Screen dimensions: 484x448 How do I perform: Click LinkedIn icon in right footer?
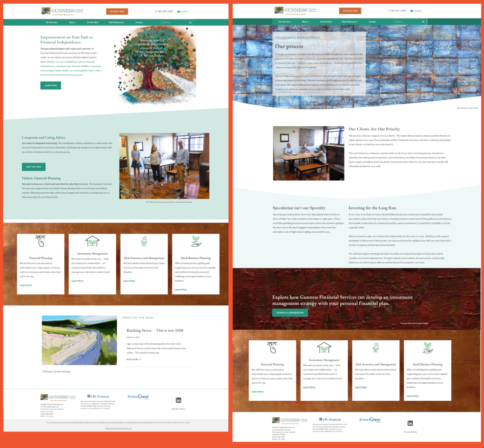tap(410, 423)
